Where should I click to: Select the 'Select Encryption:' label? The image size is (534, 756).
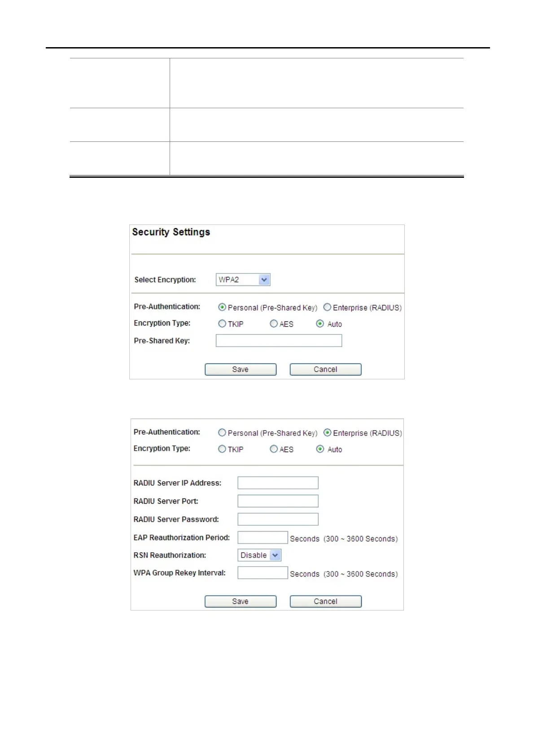pos(165,280)
